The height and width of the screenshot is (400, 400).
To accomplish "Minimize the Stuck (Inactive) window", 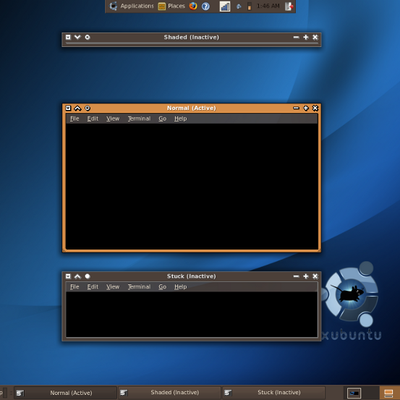I will 296,276.
